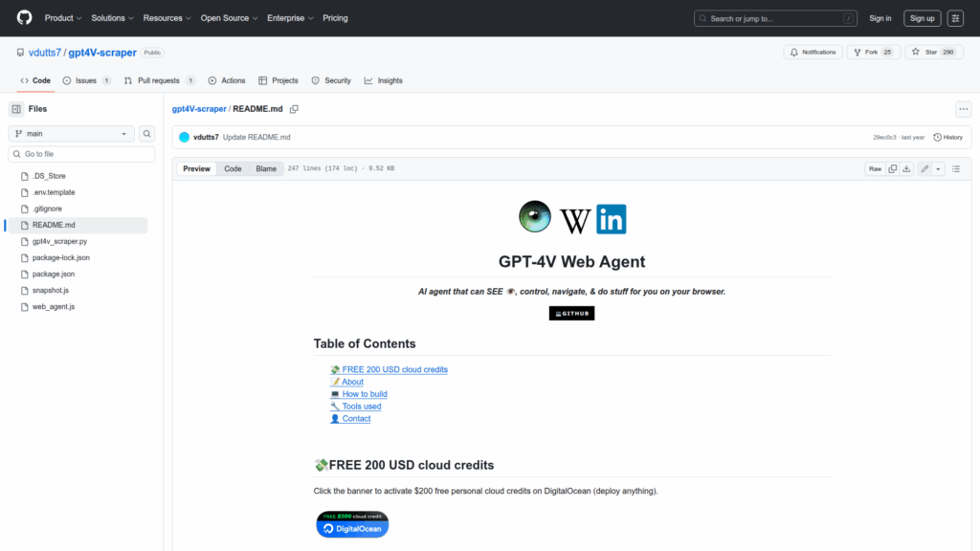Viewport: 980px width, 551px height.
Task: Switch to Code source view
Action: tap(233, 168)
